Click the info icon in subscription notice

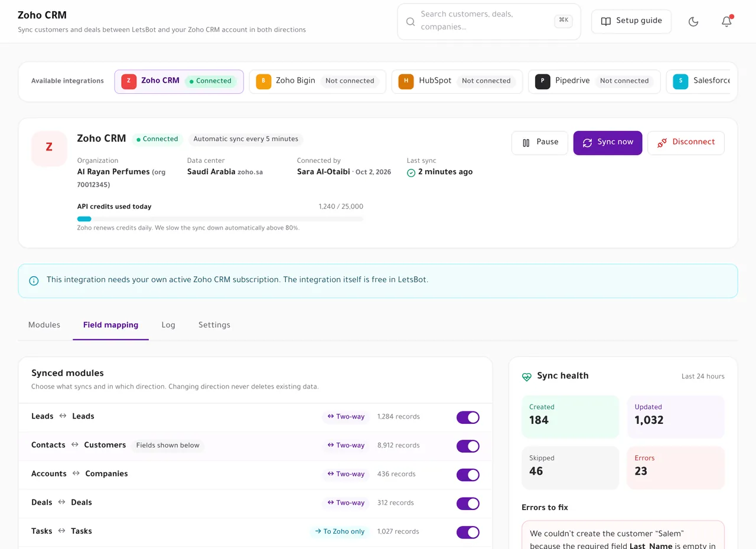(34, 280)
